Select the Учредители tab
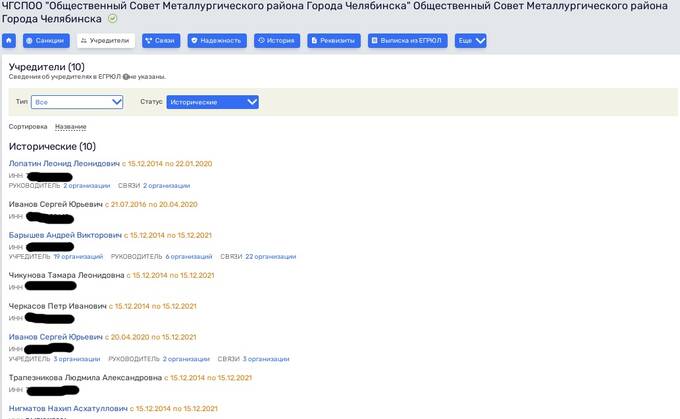This screenshot has width=680, height=419. click(106, 41)
